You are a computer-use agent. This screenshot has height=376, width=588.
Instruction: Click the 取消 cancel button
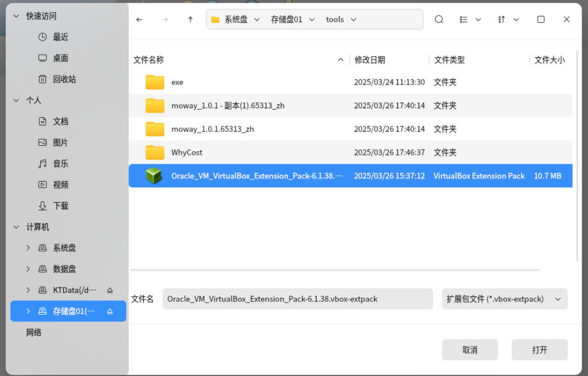(x=470, y=350)
